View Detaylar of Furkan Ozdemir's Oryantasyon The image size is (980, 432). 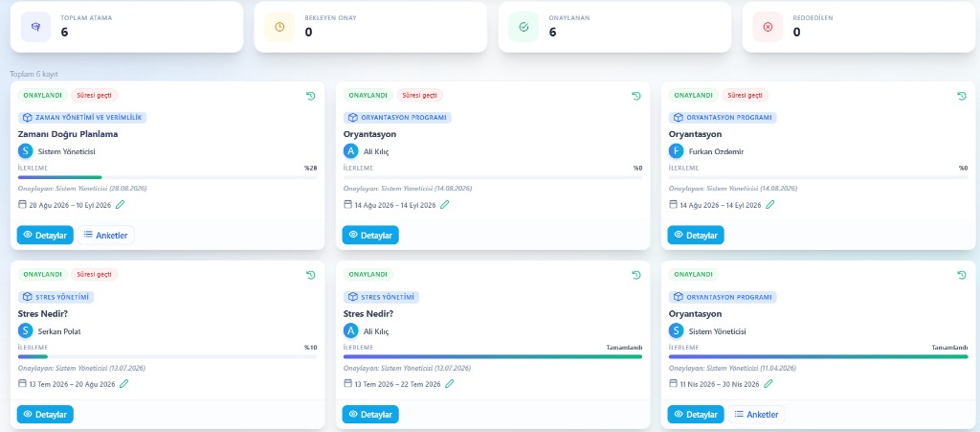pyautogui.click(x=696, y=235)
